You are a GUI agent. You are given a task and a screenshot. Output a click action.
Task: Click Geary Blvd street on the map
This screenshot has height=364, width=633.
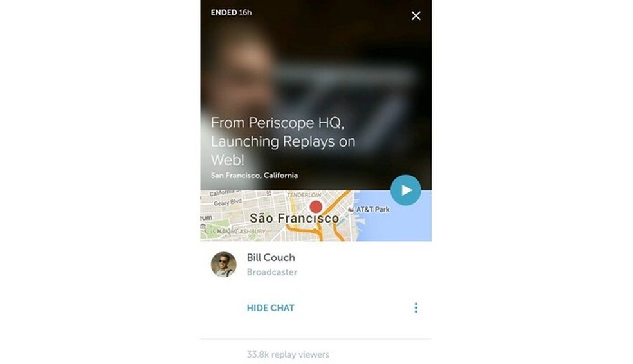[227, 202]
